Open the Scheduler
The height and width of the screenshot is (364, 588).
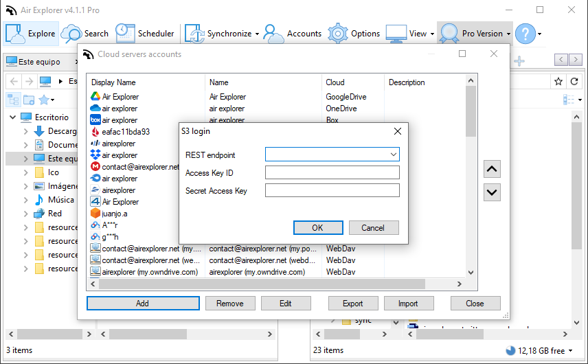coord(145,34)
